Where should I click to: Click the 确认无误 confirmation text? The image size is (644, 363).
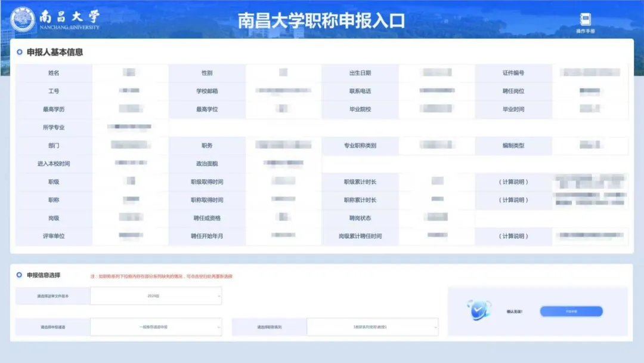click(x=514, y=312)
